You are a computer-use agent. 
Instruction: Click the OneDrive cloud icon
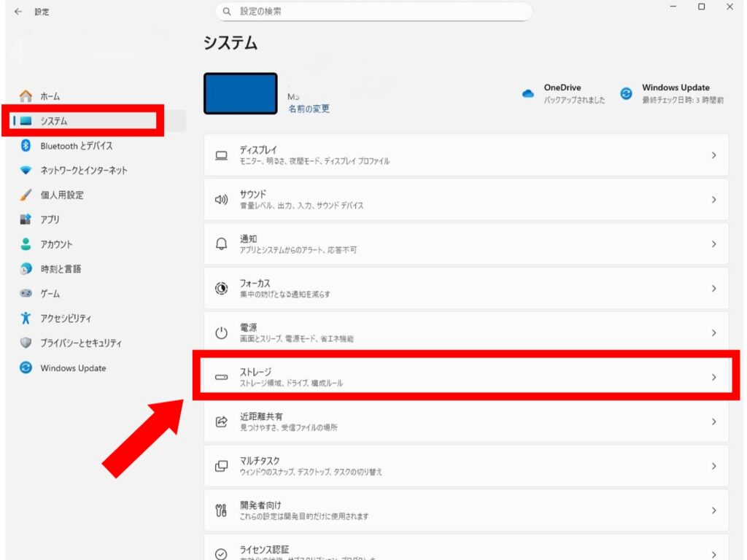528,93
